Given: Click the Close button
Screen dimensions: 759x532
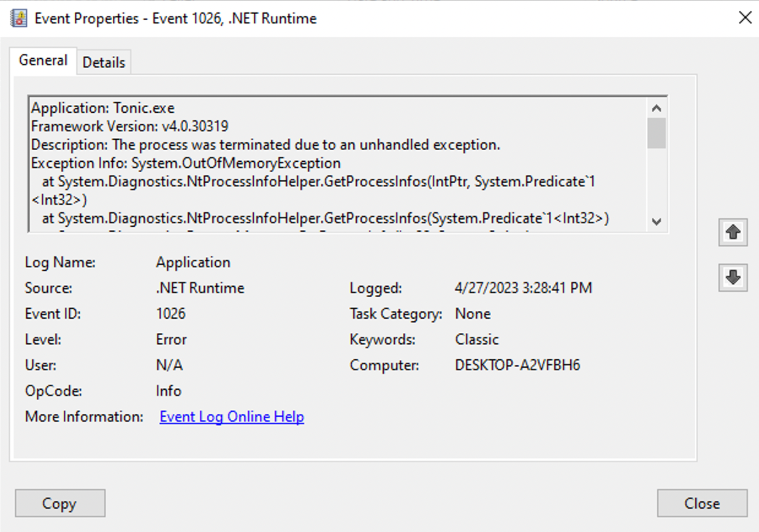Looking at the screenshot, I should point(702,503).
